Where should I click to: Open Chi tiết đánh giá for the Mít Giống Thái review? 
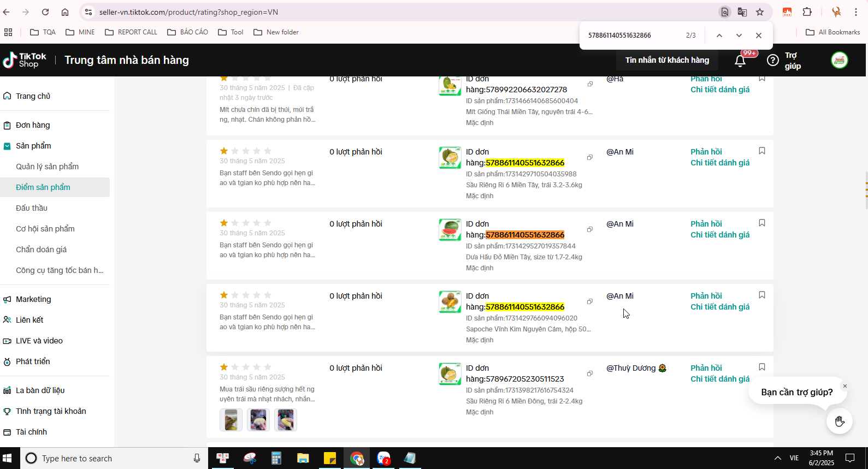pyautogui.click(x=720, y=90)
